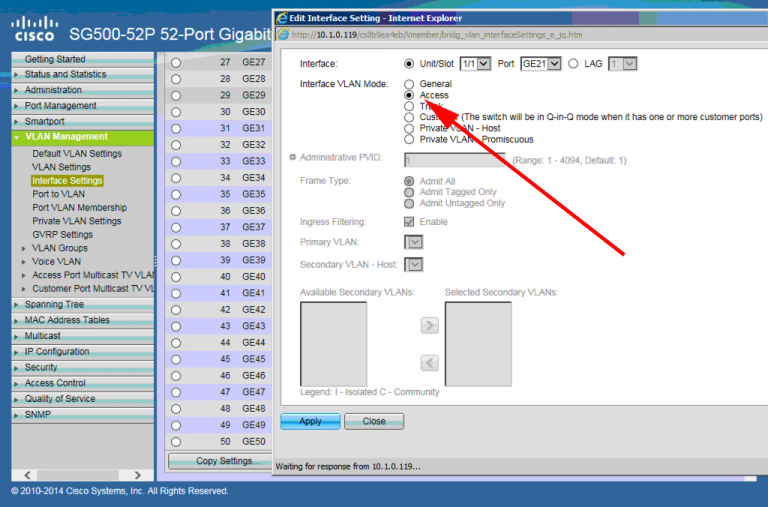Screen dimensions: 768x507
Task: Collapse the VLAN Management section
Action: 17,138
